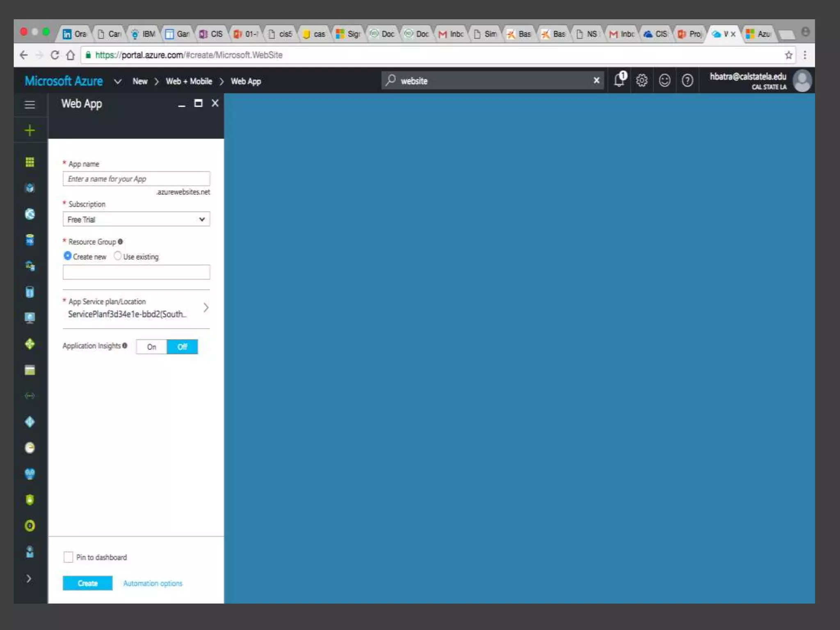
Task: Expand the sidebar with the bottom chevron
Action: coord(29,578)
